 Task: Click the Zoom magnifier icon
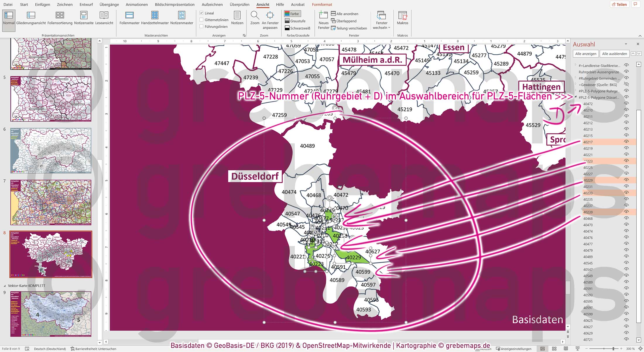coord(255,15)
